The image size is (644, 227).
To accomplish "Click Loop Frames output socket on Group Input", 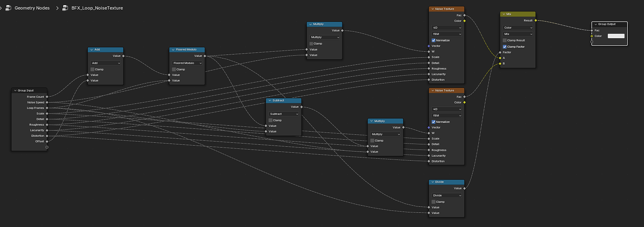I will coord(47,108).
